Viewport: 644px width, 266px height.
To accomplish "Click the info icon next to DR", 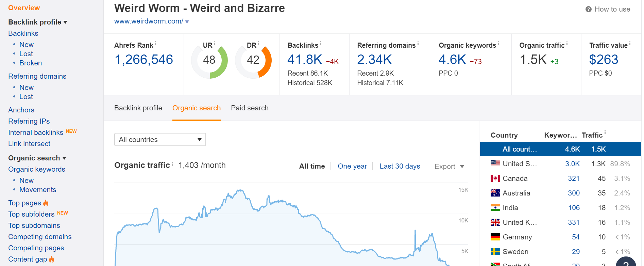I will 258,43.
